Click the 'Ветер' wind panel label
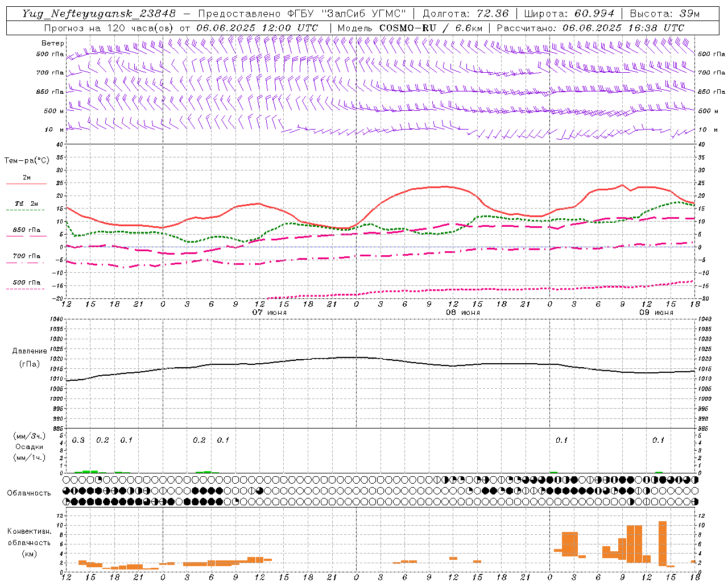Image resolution: width=728 pixels, height=582 pixels. (53, 43)
